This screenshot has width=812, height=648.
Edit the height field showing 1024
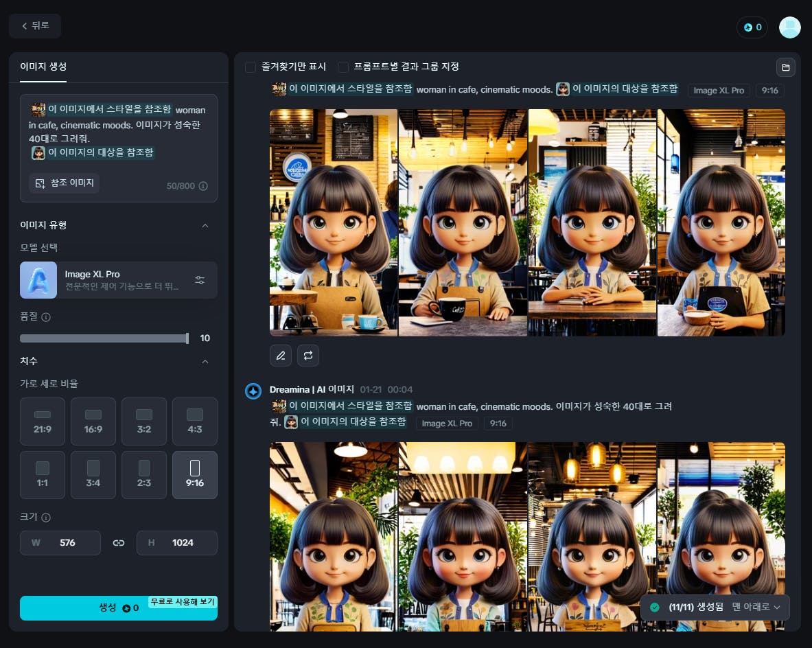176,543
